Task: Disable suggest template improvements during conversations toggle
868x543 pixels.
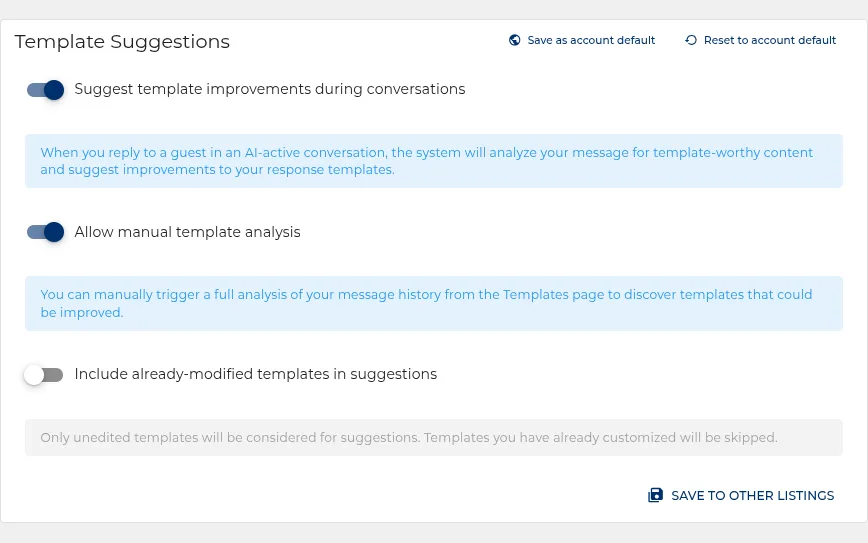Action: click(45, 90)
